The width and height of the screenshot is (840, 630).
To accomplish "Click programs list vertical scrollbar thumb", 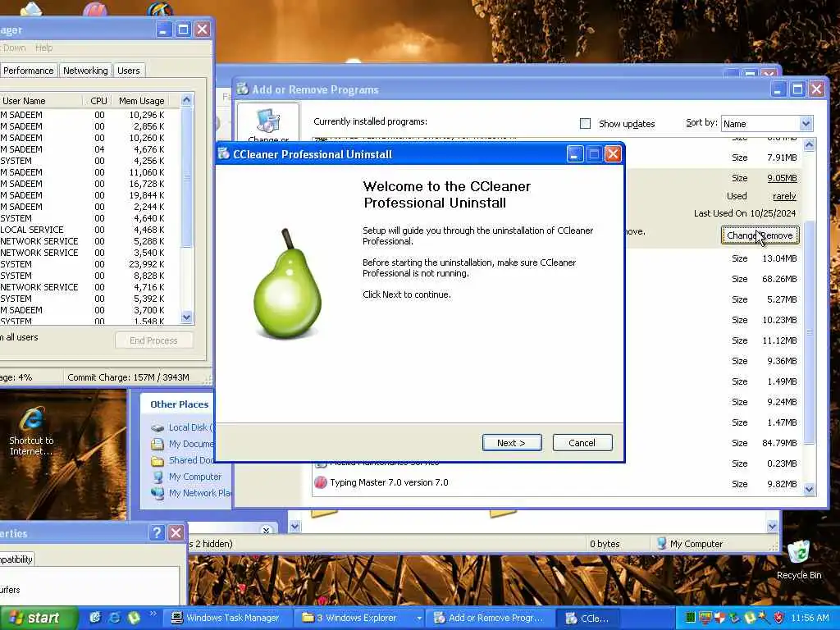I will pos(809,332).
